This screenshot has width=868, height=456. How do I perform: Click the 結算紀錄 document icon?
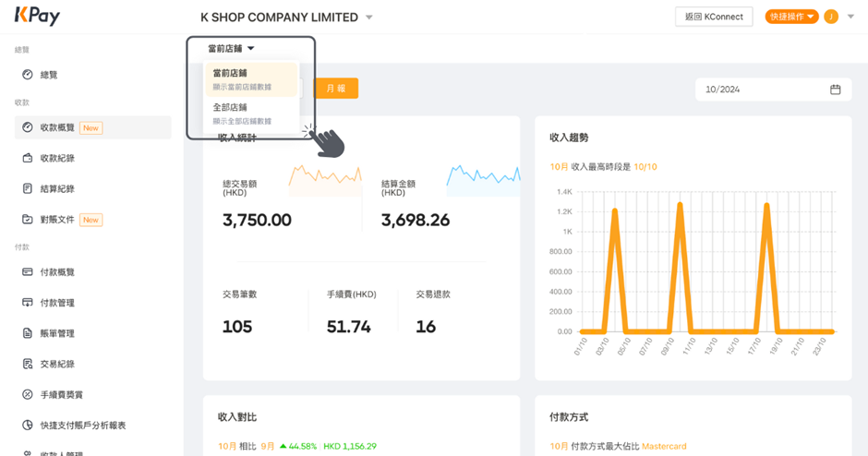pyautogui.click(x=27, y=188)
